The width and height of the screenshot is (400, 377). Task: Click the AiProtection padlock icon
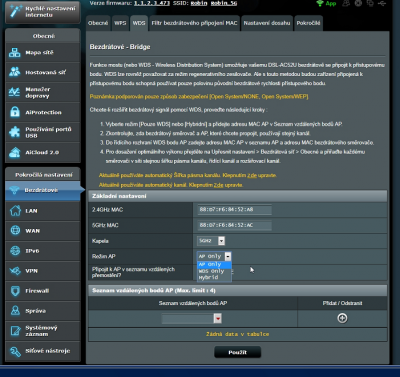tap(15, 112)
